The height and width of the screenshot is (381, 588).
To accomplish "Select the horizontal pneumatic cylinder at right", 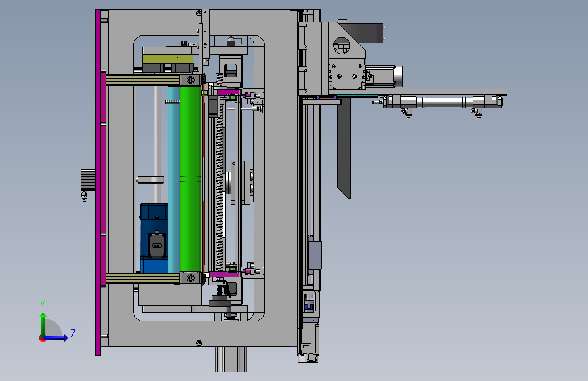I will (x=442, y=102).
